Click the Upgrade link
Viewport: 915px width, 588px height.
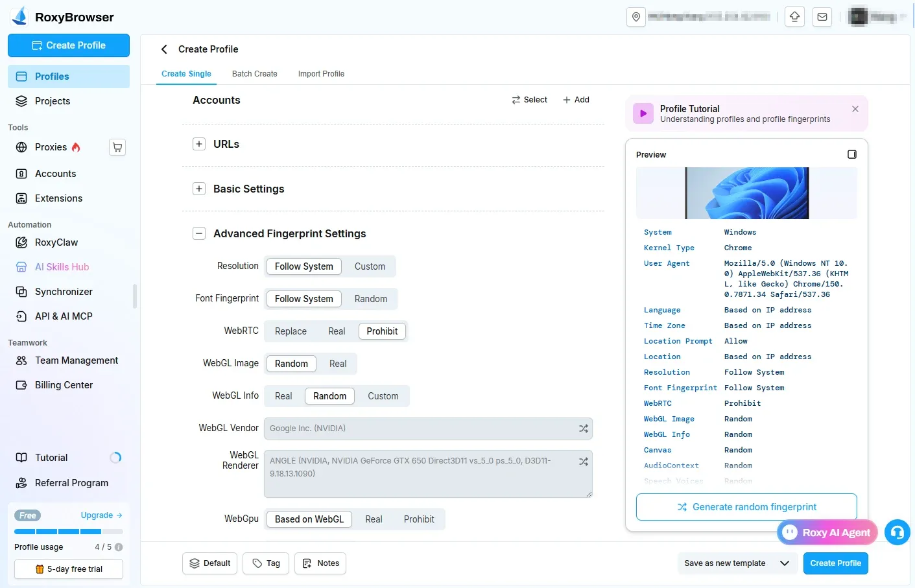pos(101,515)
